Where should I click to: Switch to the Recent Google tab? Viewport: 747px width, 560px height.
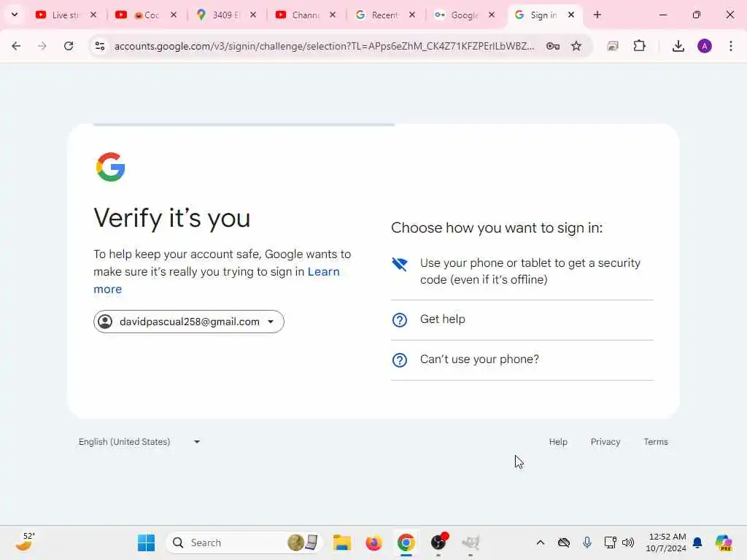(384, 15)
